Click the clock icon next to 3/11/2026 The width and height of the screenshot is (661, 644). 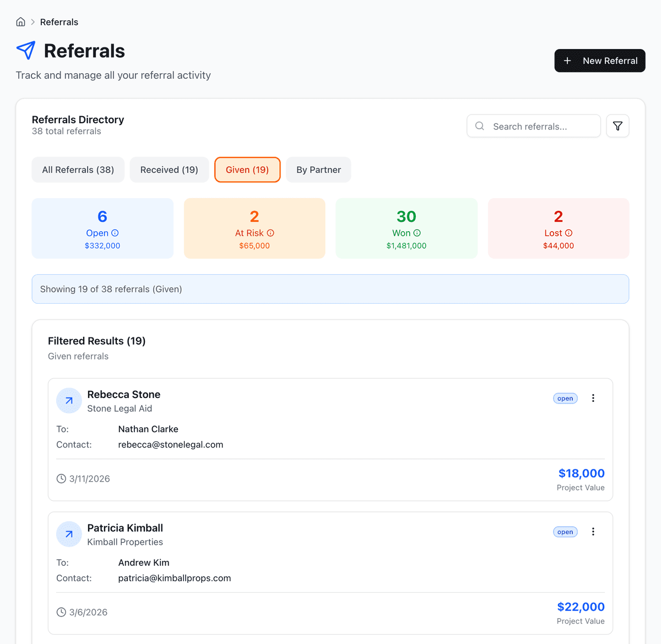pyautogui.click(x=61, y=478)
